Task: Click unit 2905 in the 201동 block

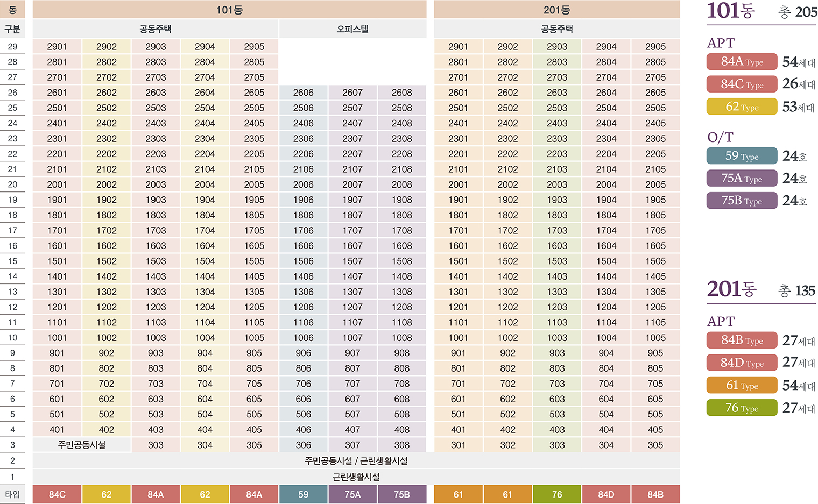Action: coord(655,47)
